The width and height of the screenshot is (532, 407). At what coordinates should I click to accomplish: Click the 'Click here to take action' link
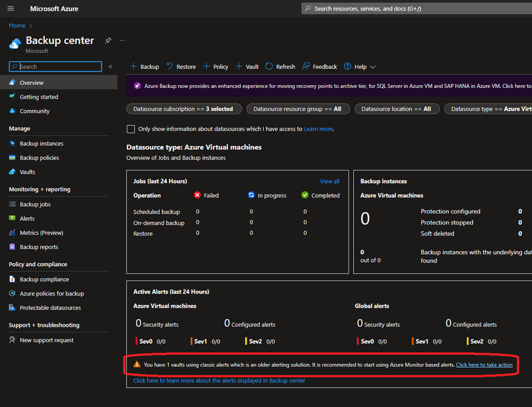[484, 365]
